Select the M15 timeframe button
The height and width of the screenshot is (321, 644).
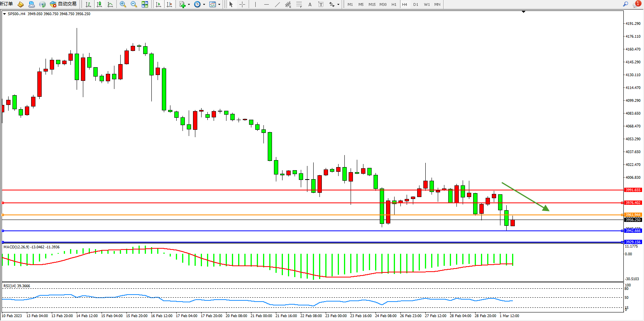(x=372, y=4)
